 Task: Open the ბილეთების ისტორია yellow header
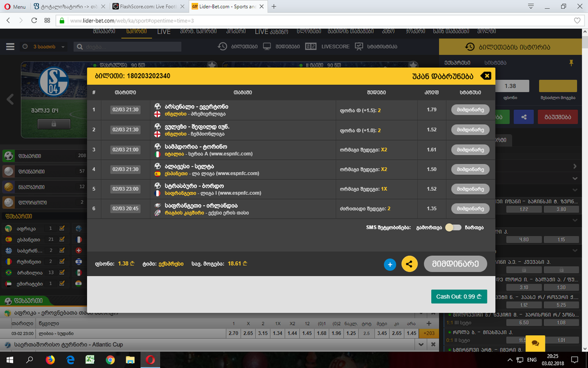(x=510, y=47)
